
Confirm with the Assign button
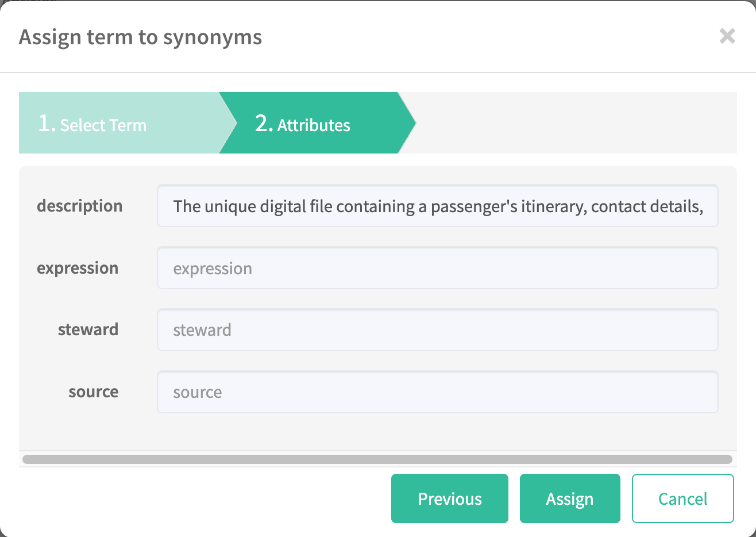point(569,498)
